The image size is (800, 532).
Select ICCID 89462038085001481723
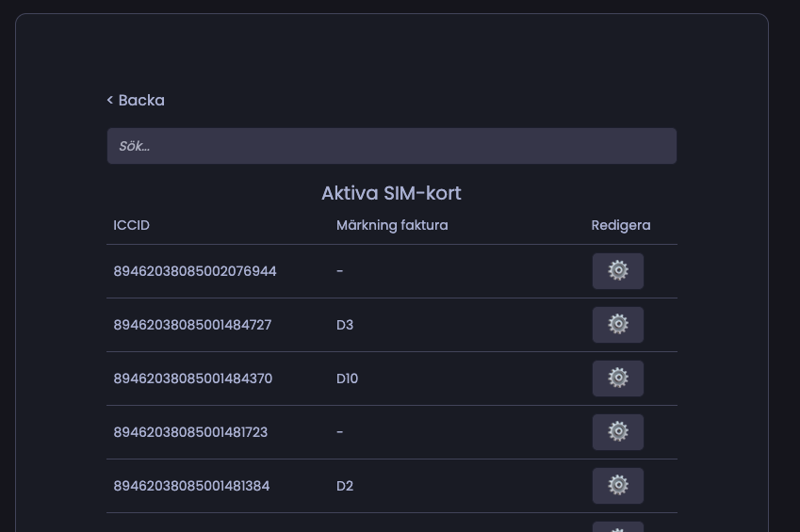click(x=190, y=432)
